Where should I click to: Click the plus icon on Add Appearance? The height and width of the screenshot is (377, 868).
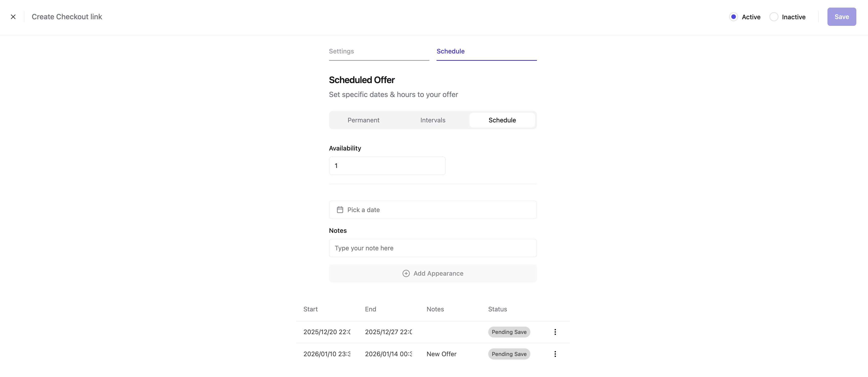(x=406, y=273)
